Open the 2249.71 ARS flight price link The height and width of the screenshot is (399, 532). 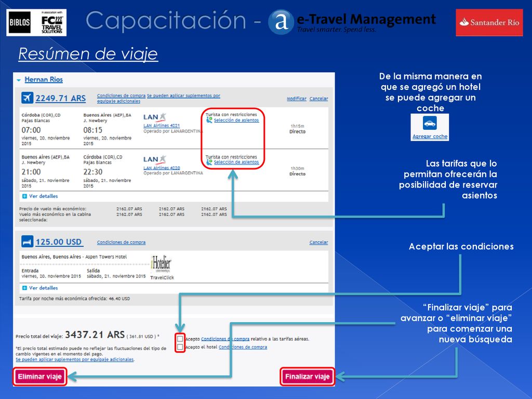(x=60, y=98)
